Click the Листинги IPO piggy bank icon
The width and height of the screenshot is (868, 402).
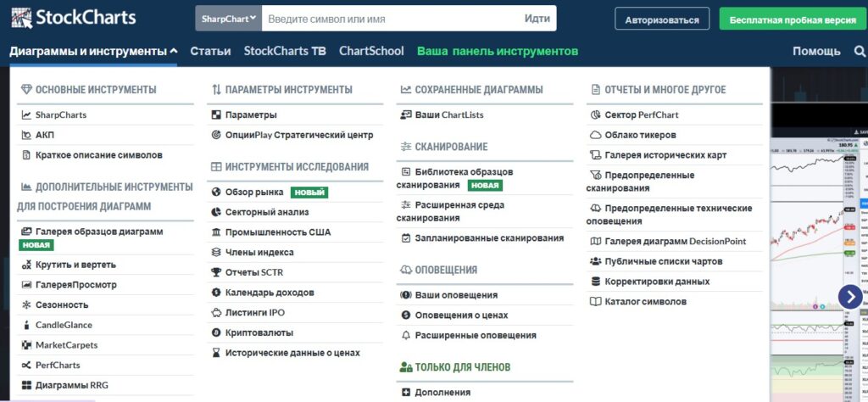(216, 313)
